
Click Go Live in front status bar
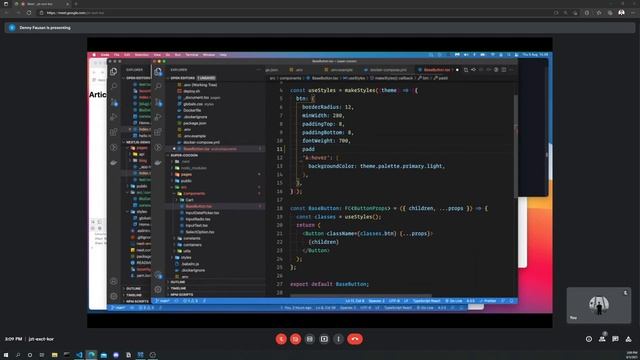pyautogui.click(x=454, y=301)
